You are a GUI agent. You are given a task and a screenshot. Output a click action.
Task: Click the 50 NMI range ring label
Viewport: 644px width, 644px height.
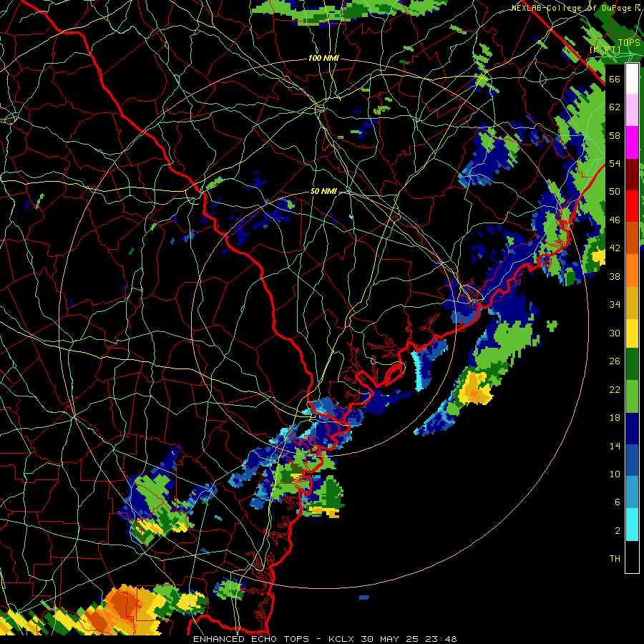(323, 191)
